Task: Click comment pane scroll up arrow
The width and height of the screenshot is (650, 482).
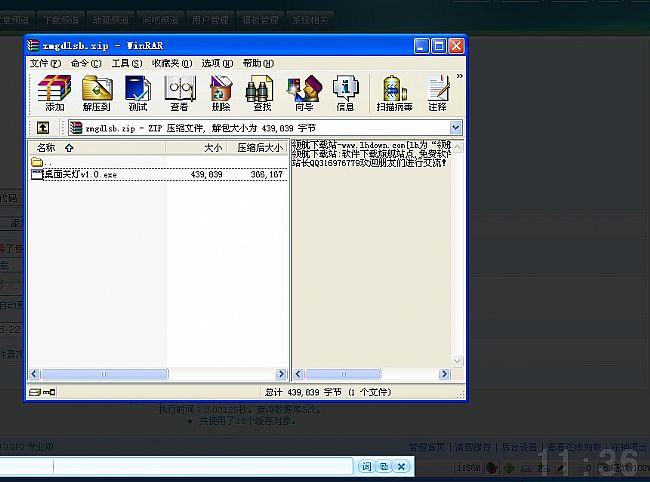Action: (457, 146)
